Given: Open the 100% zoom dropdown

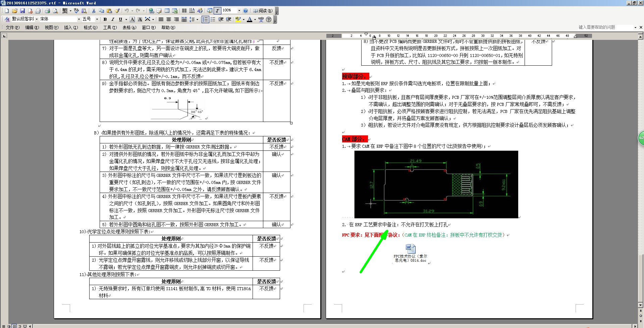Looking at the screenshot, I should tap(239, 11).
